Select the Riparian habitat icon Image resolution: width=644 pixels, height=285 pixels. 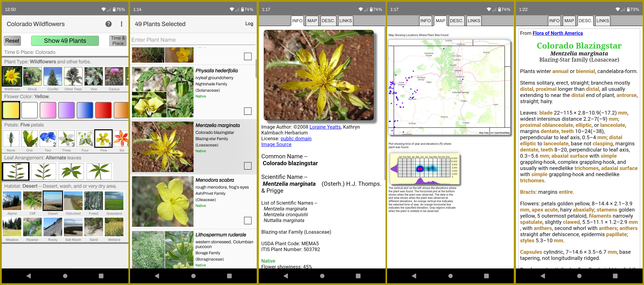coord(32,227)
